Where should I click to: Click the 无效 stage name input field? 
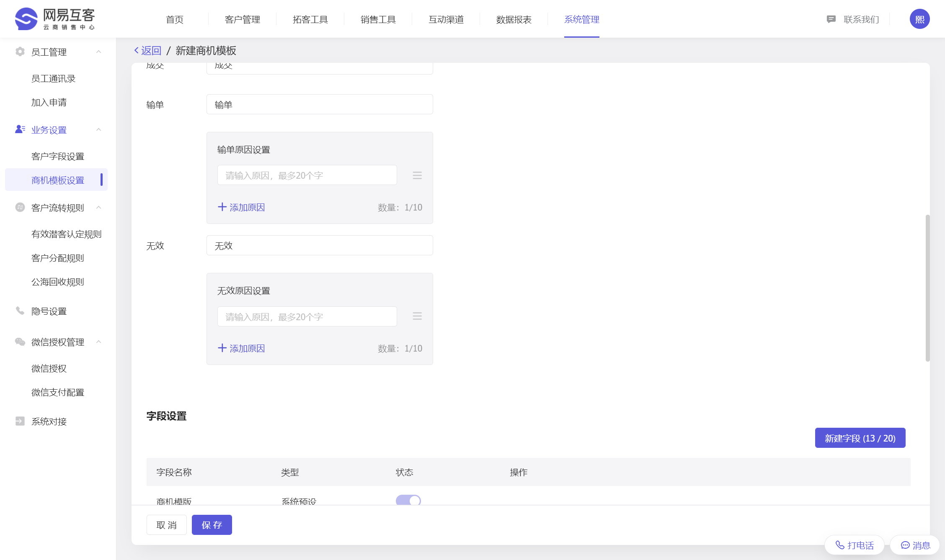point(319,245)
